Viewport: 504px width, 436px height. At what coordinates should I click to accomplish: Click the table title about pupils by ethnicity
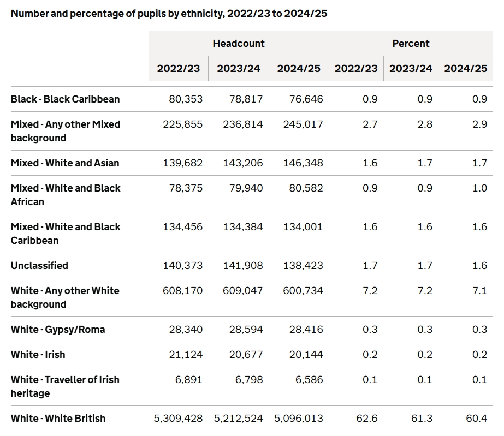[169, 13]
